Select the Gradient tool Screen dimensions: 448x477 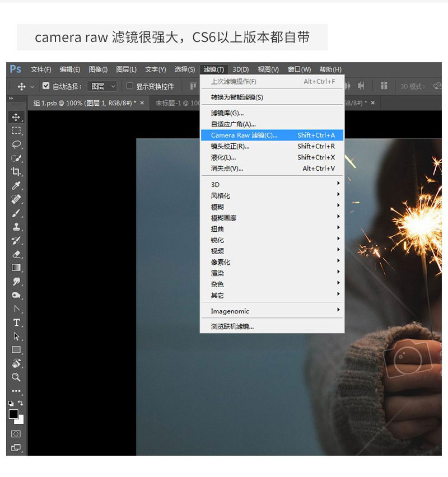pos(16,268)
